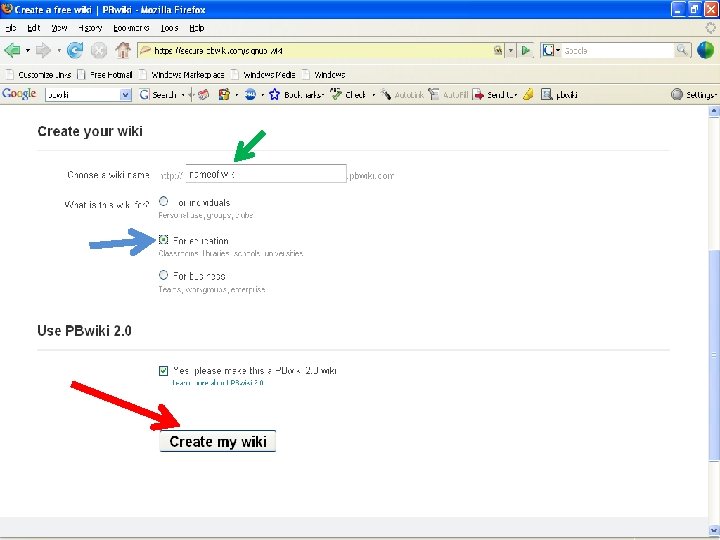720x540 pixels.
Task: Go back with the green Back arrow
Action: click(12, 50)
